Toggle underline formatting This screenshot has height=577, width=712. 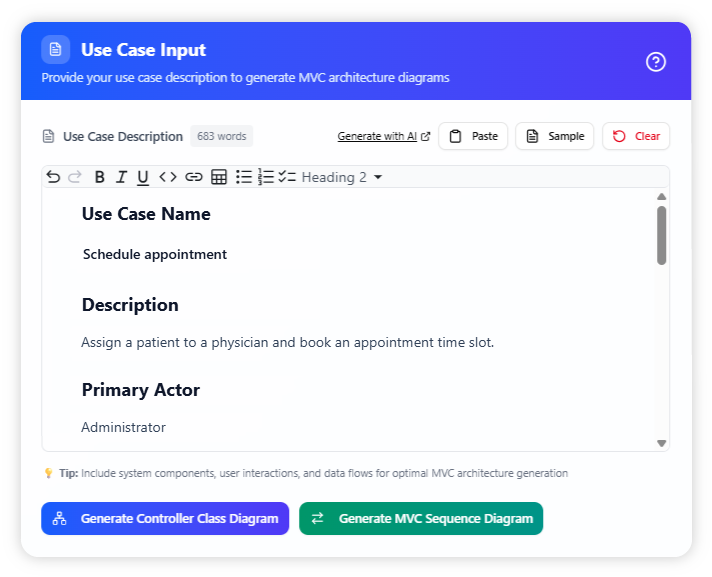pyautogui.click(x=143, y=177)
